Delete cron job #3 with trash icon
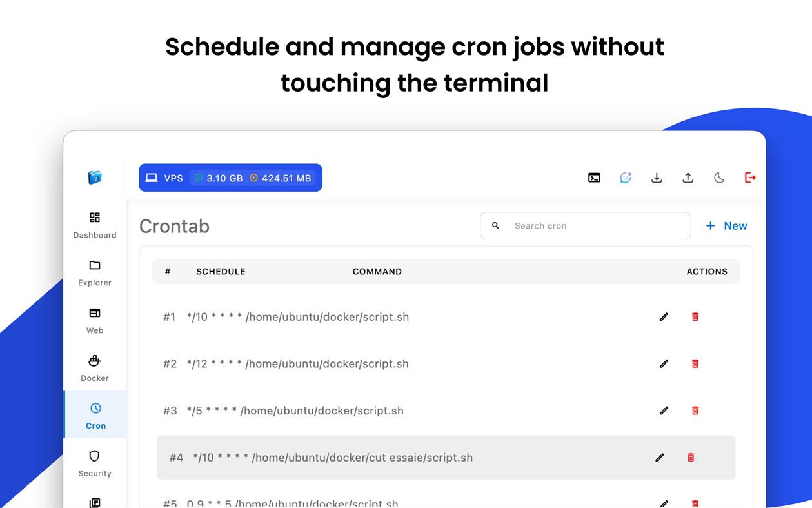Image resolution: width=812 pixels, height=508 pixels. (695, 411)
